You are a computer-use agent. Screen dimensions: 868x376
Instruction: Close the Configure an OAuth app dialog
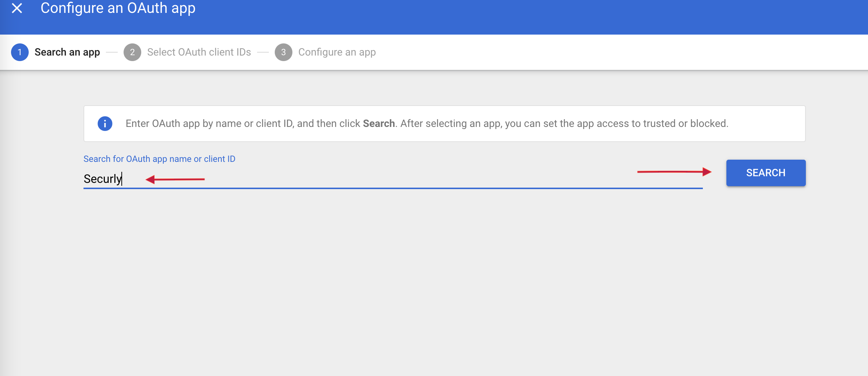coord(17,8)
